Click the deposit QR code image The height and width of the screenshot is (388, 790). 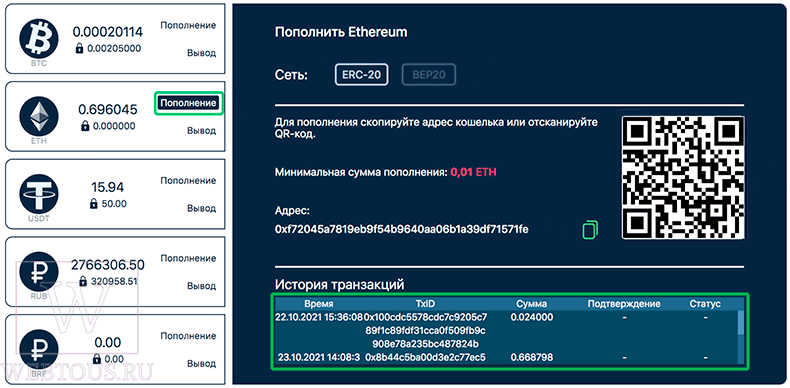click(x=683, y=177)
